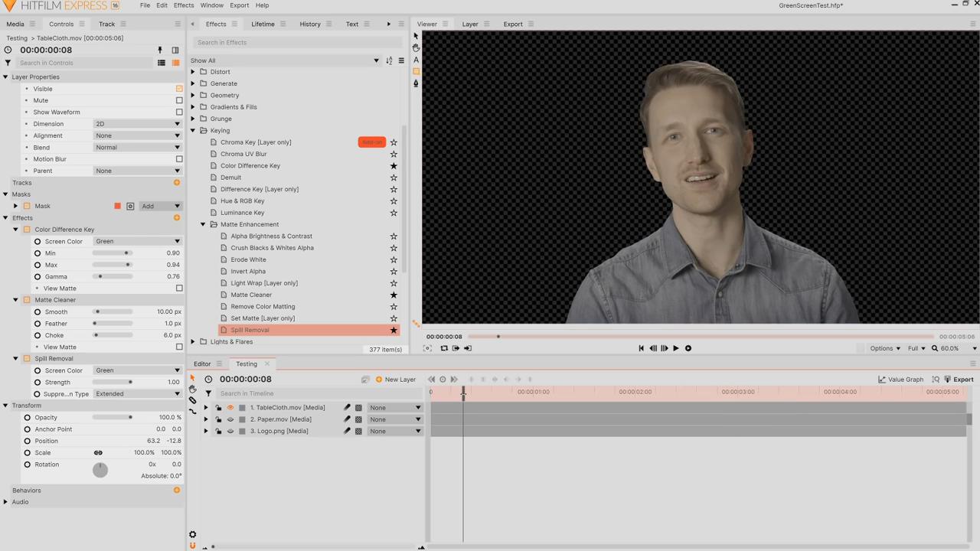Open viewer Options button
The width and height of the screenshot is (980, 551).
(885, 348)
